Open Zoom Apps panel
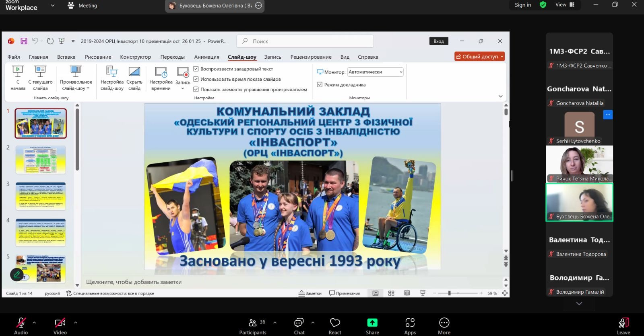 (410, 323)
